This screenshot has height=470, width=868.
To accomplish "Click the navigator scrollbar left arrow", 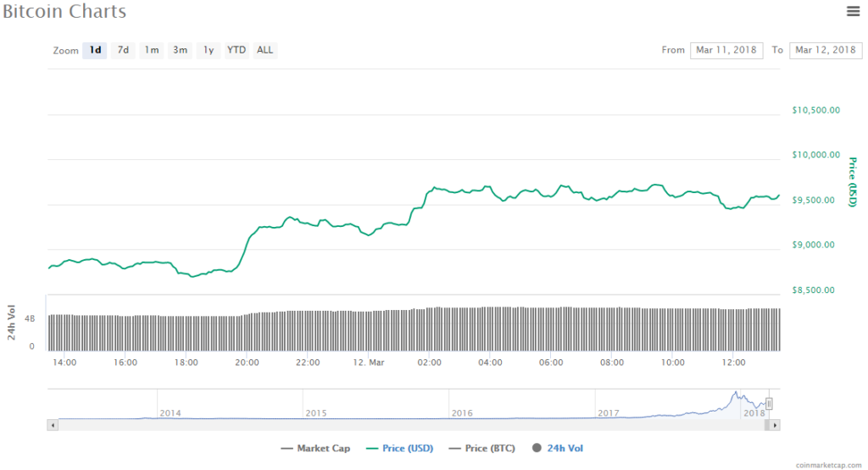I will (x=52, y=423).
